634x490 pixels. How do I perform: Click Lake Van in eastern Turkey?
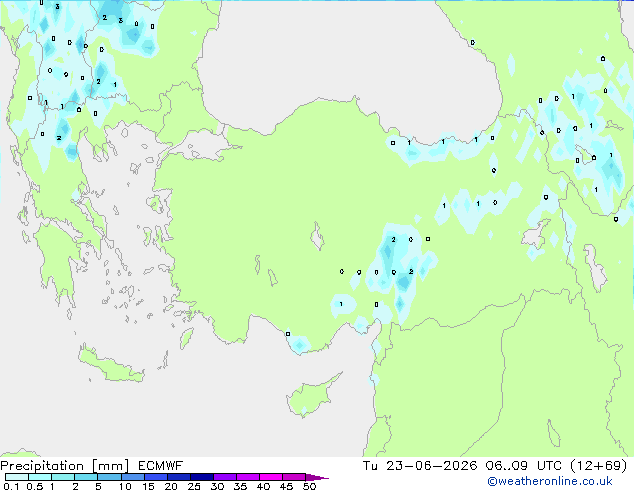[x=536, y=233]
